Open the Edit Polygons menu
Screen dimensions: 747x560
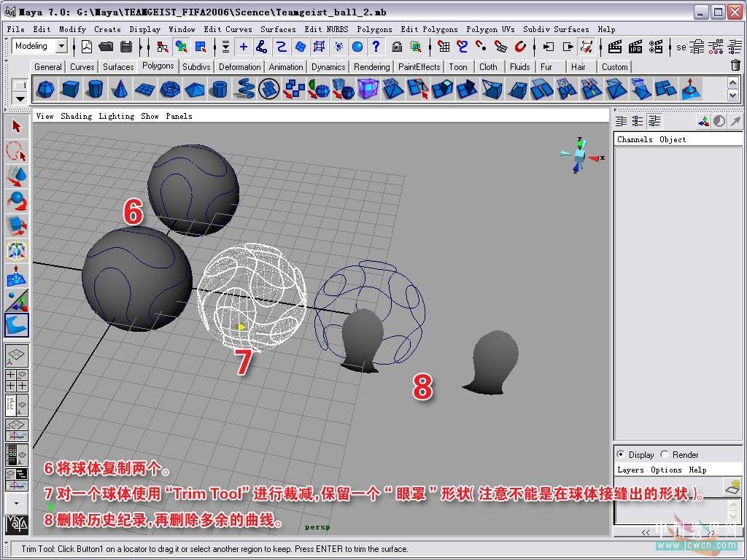click(429, 29)
